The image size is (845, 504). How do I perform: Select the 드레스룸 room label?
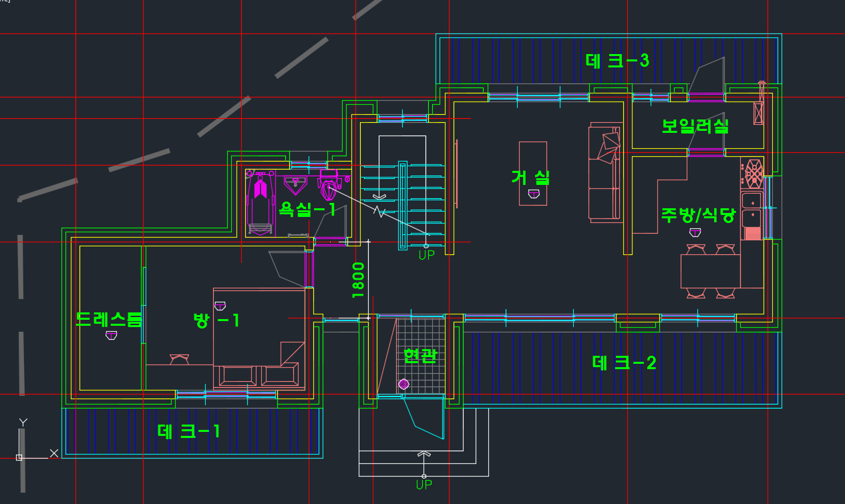[109, 319]
